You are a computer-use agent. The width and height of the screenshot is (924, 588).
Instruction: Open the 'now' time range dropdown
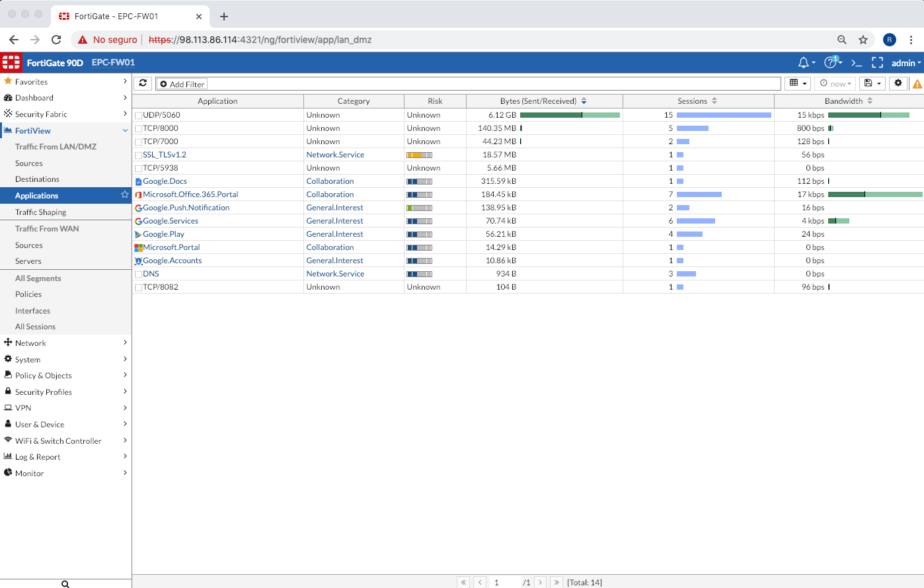835,83
